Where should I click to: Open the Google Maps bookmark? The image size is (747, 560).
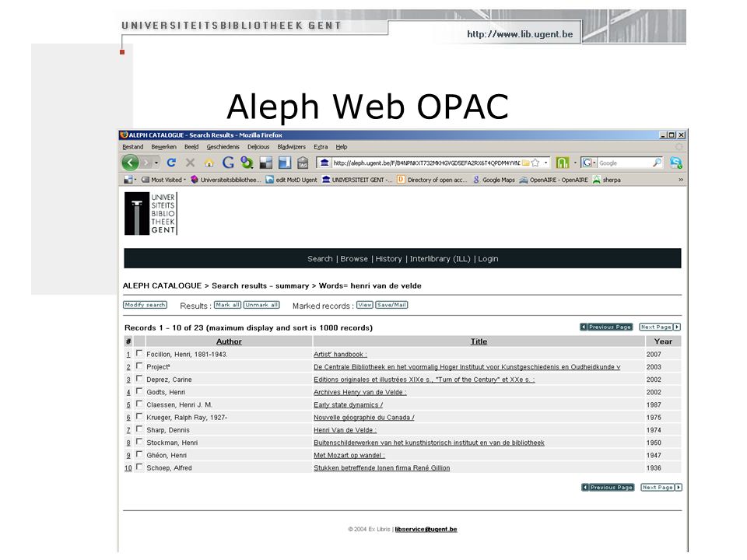pos(493,180)
